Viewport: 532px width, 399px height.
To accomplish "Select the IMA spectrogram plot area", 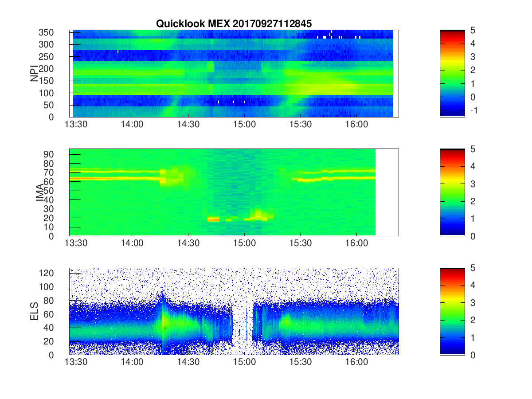I will 234,192.
